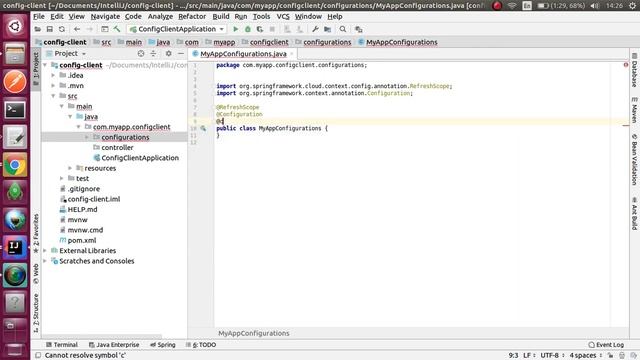Click the grey Stop icon
Image resolution: width=640 pixels, height=360 pixels.
point(272,29)
